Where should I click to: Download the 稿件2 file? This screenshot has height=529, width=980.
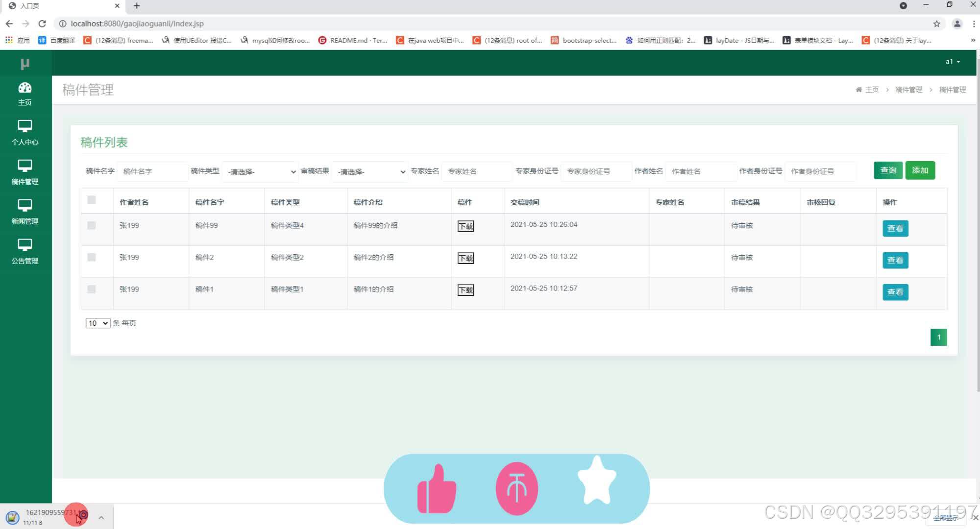pos(465,258)
